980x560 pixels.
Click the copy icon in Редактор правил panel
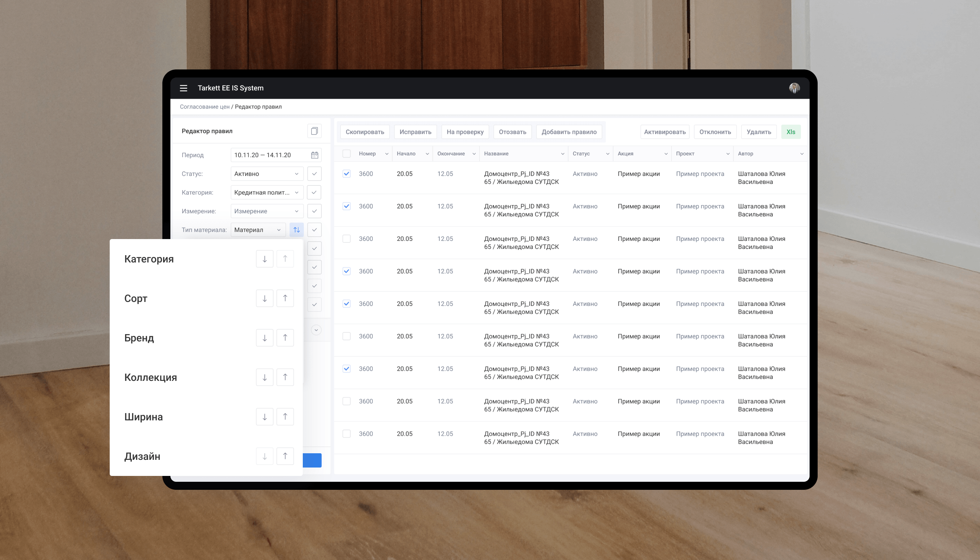click(314, 131)
